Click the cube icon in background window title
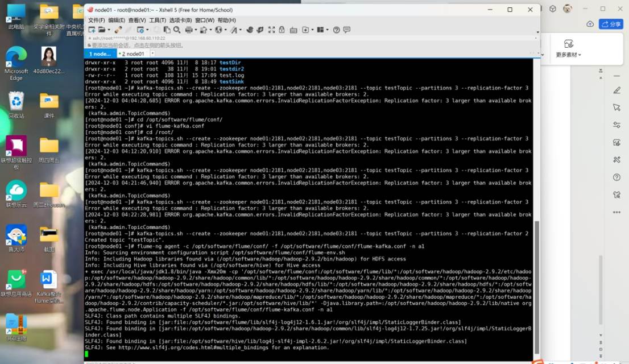The width and height of the screenshot is (629, 364). (552, 9)
